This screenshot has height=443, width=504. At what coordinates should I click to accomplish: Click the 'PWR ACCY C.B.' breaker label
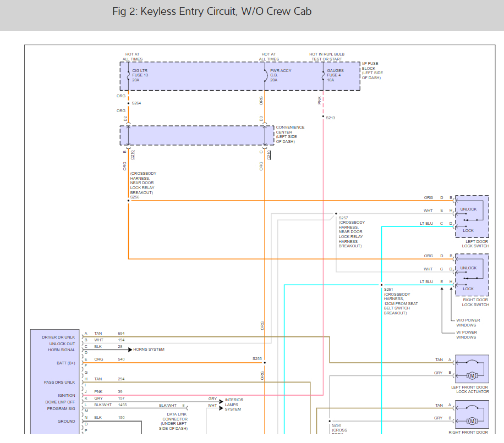(281, 73)
